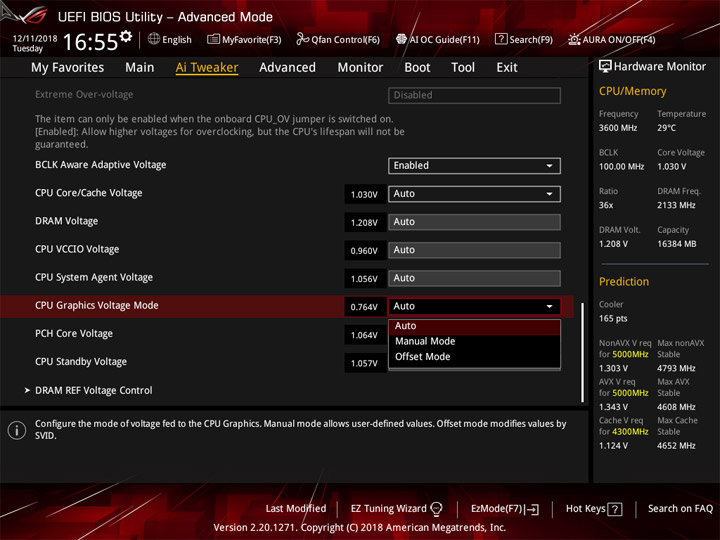The image size is (720, 540).
Task: Click the info icon beside help text
Action: [17, 430]
